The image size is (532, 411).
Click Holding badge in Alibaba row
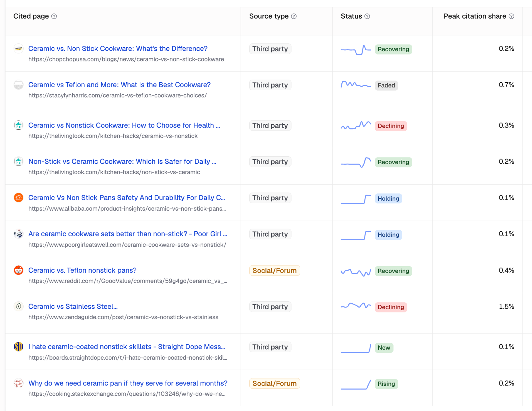tap(388, 198)
